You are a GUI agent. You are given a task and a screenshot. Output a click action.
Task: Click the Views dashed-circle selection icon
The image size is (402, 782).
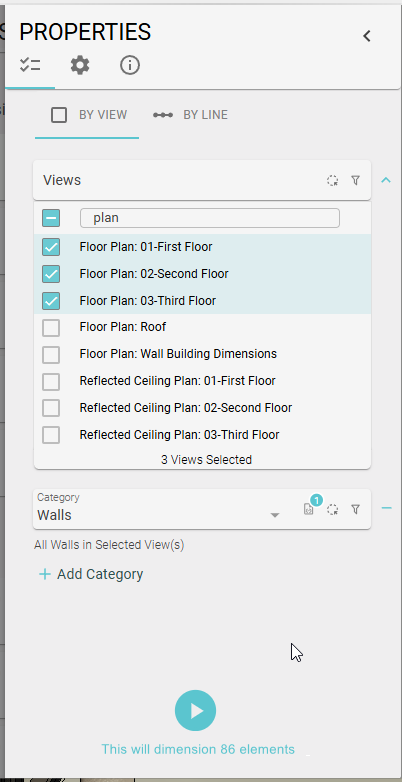pos(333,181)
